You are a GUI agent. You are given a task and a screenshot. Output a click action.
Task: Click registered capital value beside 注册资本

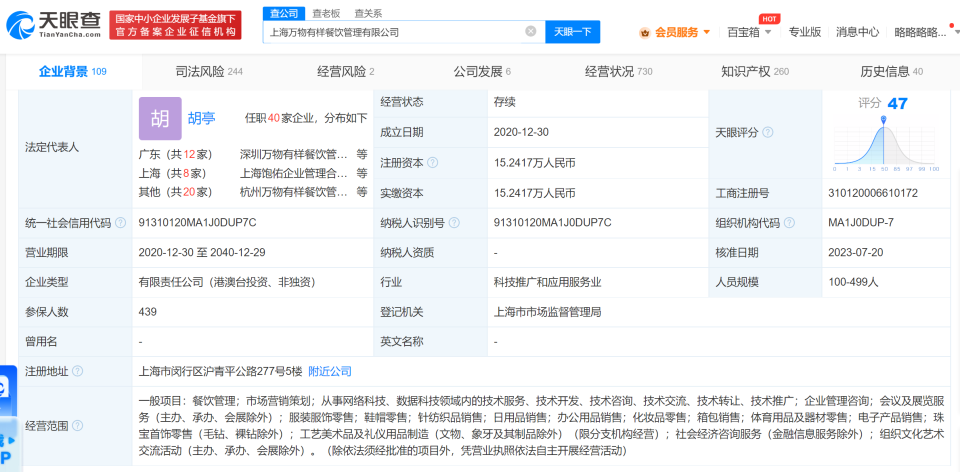(534, 163)
